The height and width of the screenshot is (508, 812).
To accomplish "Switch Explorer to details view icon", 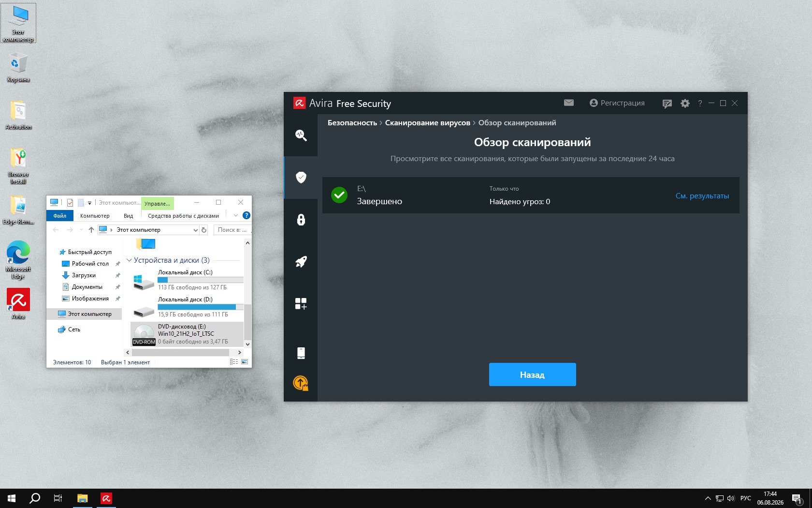I will point(234,362).
